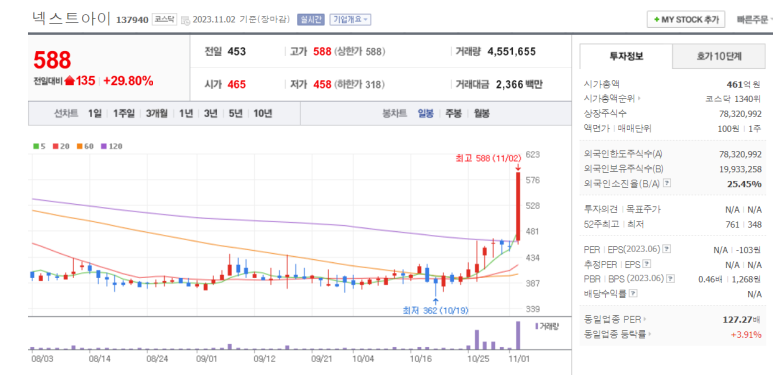
Task: Click the green 5-day moving average swatch
Action: coord(35,146)
